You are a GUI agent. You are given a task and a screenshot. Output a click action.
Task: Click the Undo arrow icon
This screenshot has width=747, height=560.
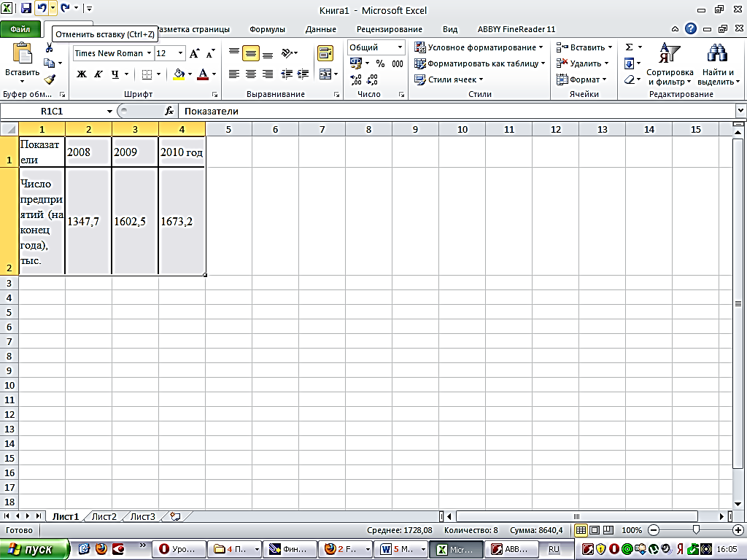point(42,8)
